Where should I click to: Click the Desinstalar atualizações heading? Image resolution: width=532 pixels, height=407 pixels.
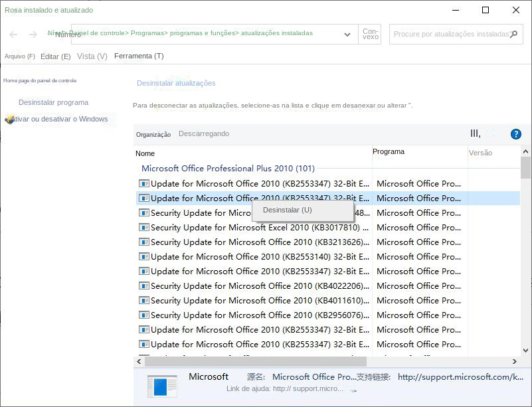[176, 83]
